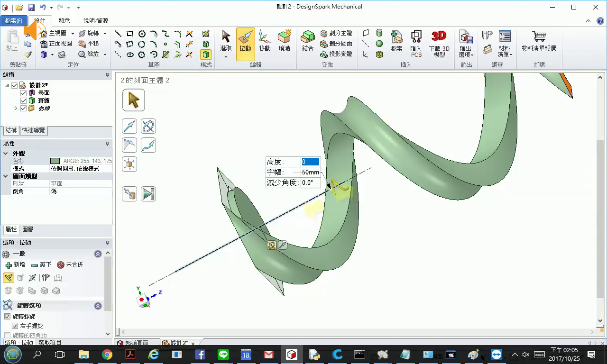The image size is (607, 364).
Task: Click the 新增 add option
Action: click(x=15, y=265)
